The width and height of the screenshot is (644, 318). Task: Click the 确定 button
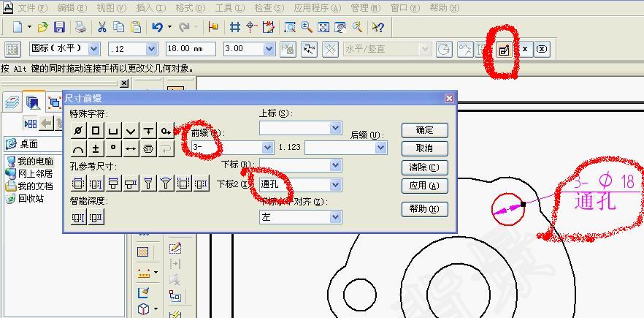[x=425, y=130]
